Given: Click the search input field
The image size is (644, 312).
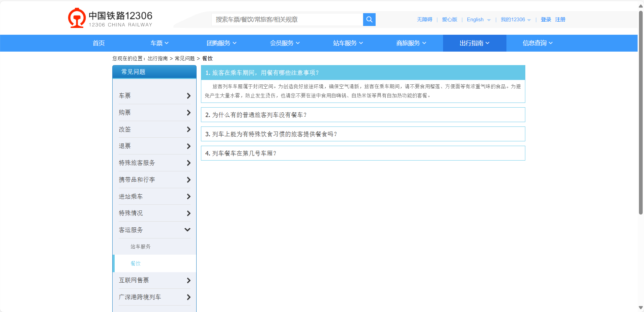Looking at the screenshot, I should click(x=287, y=20).
